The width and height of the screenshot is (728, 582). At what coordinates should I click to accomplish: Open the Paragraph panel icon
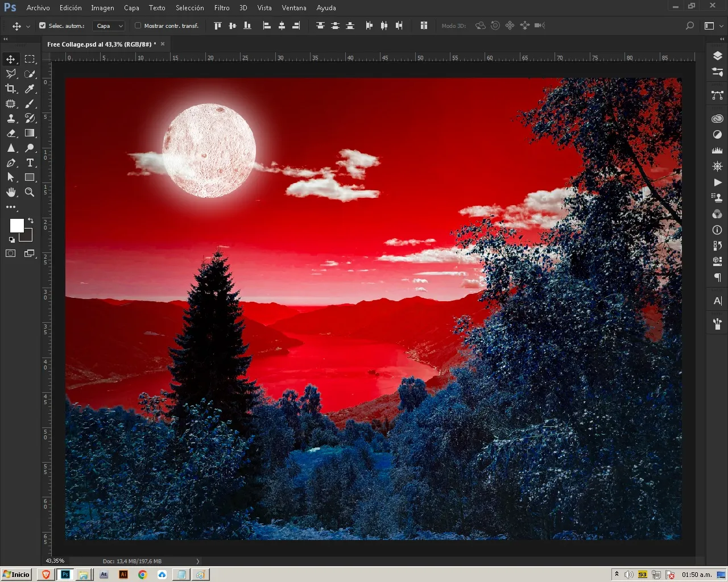[717, 277]
